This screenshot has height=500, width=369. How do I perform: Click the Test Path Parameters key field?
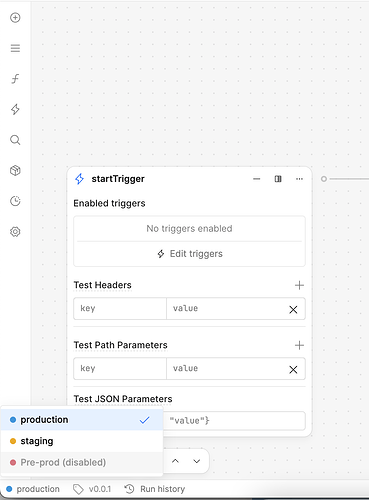[x=120, y=369]
